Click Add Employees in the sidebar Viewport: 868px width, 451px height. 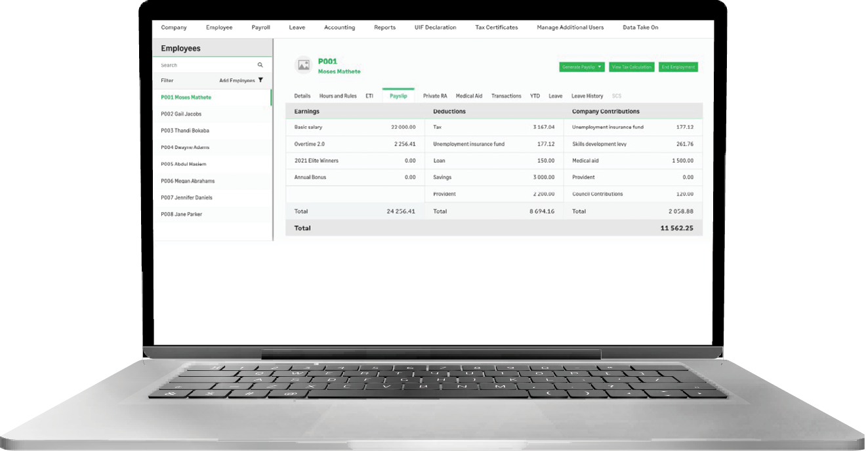point(238,79)
